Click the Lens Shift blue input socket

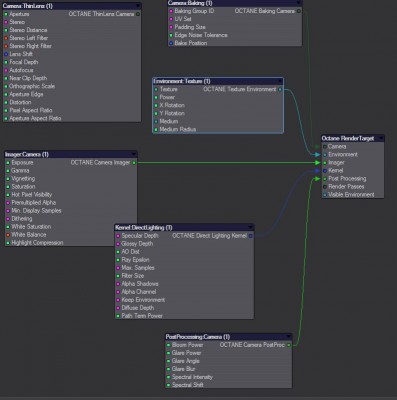[6, 54]
